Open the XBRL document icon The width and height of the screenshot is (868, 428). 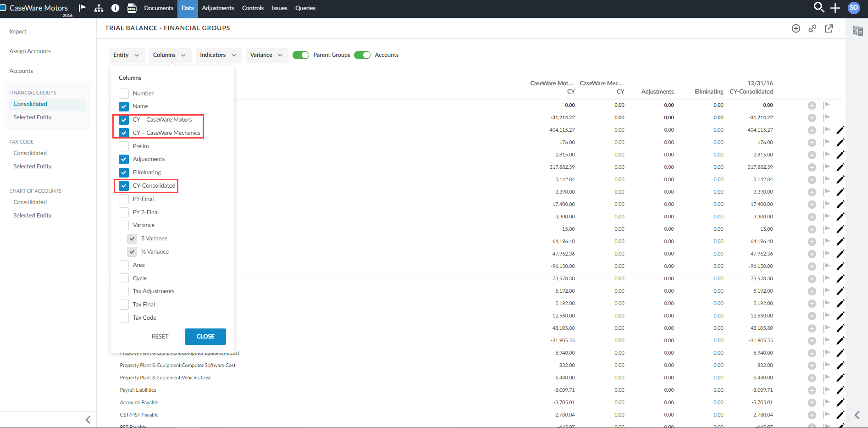coord(132,8)
